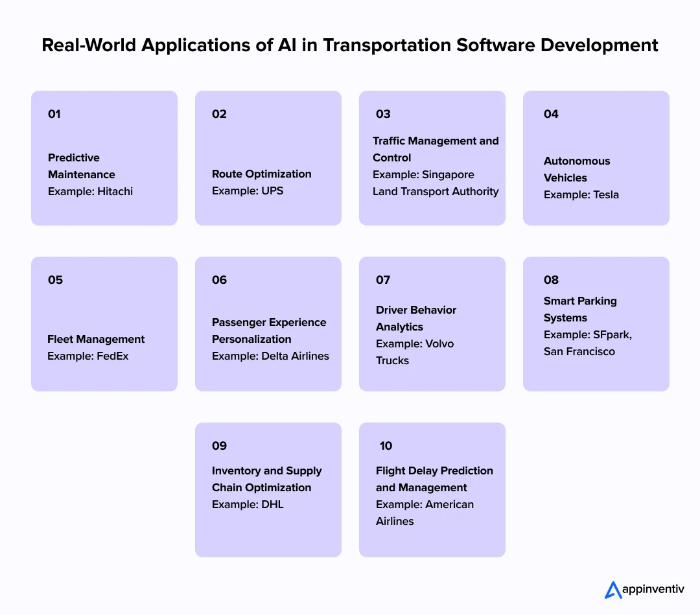Viewport: 700px width, 615px height.
Task: Select the Driver Behavior Analytics card
Action: (x=432, y=323)
